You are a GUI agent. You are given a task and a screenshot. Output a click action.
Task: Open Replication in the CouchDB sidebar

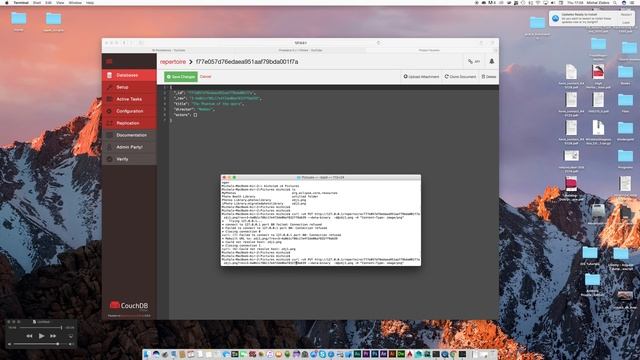129,123
